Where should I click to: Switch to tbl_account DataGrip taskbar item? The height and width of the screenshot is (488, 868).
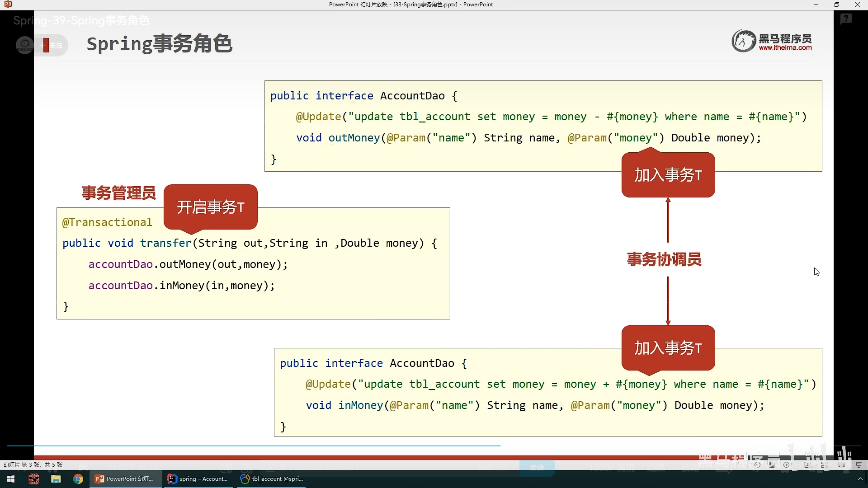271,479
